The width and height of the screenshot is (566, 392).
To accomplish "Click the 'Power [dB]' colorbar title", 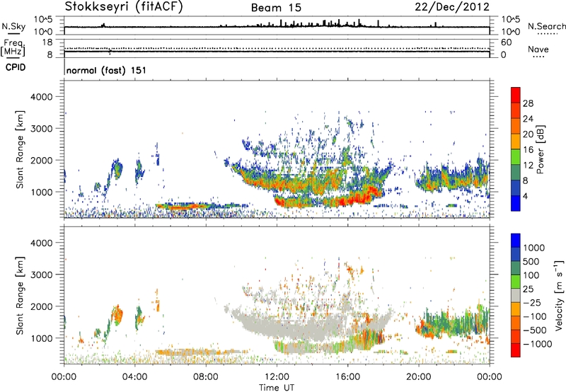I will coord(540,149).
